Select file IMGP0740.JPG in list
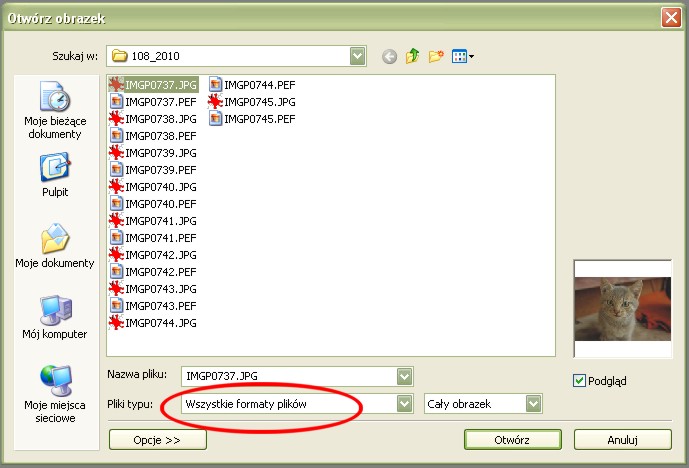This screenshot has width=689, height=468. 160,187
